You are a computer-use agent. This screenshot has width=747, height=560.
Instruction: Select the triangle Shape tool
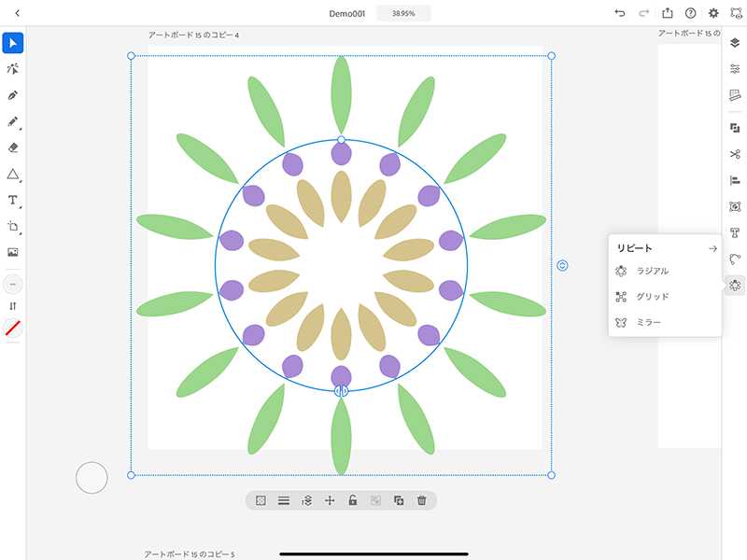[13, 175]
